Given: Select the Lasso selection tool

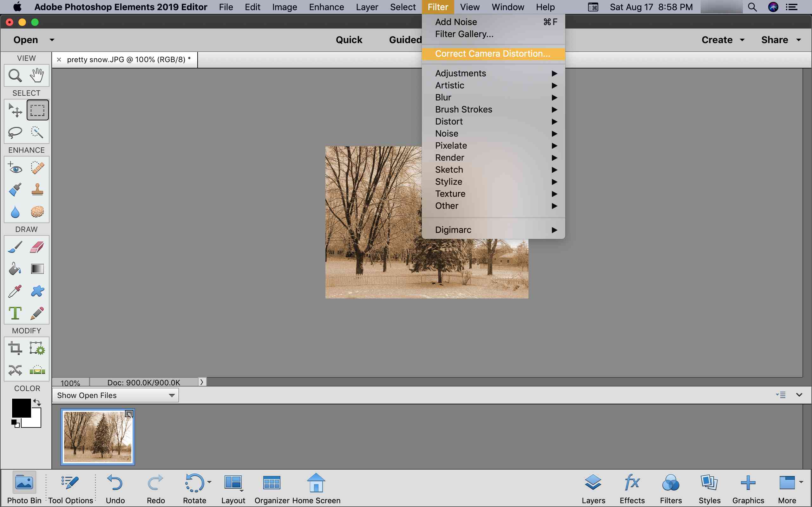Looking at the screenshot, I should pyautogui.click(x=15, y=132).
